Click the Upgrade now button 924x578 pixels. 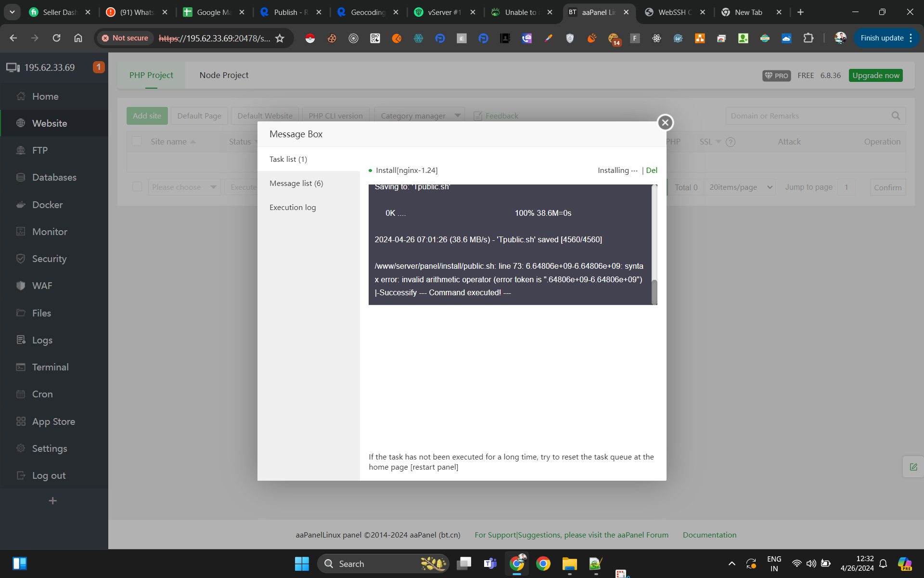tap(875, 75)
